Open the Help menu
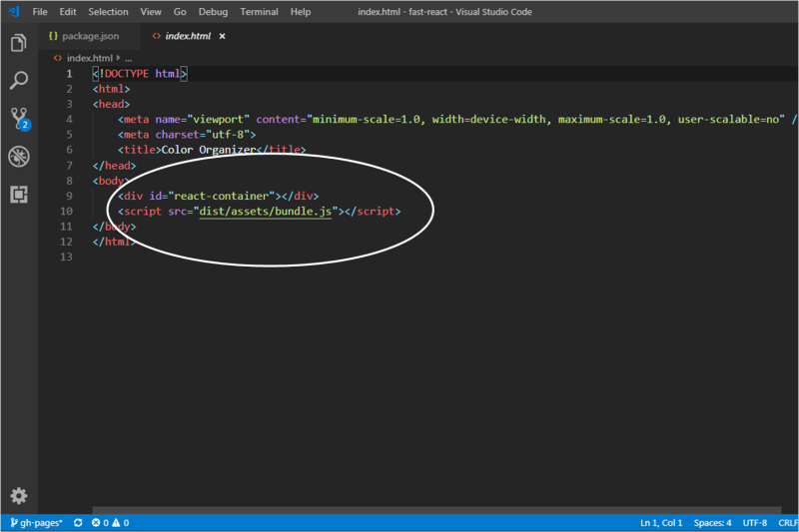The height and width of the screenshot is (532, 799). 301,12
